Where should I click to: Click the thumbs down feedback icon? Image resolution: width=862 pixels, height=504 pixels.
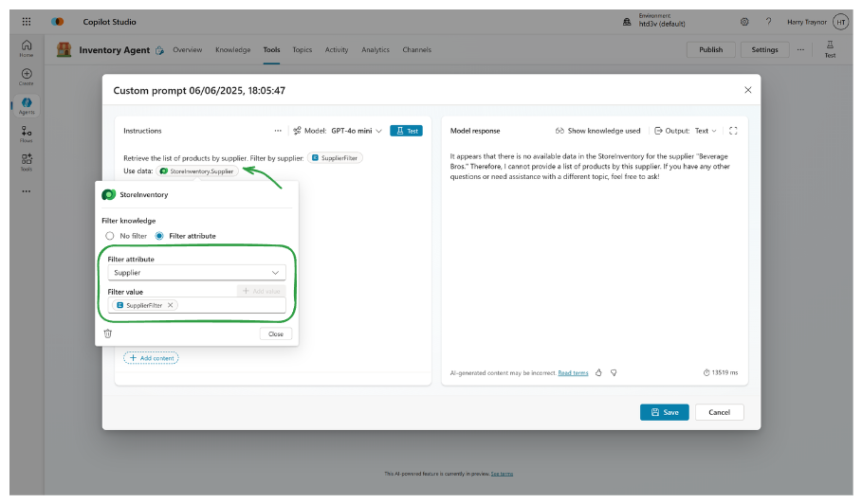point(614,372)
